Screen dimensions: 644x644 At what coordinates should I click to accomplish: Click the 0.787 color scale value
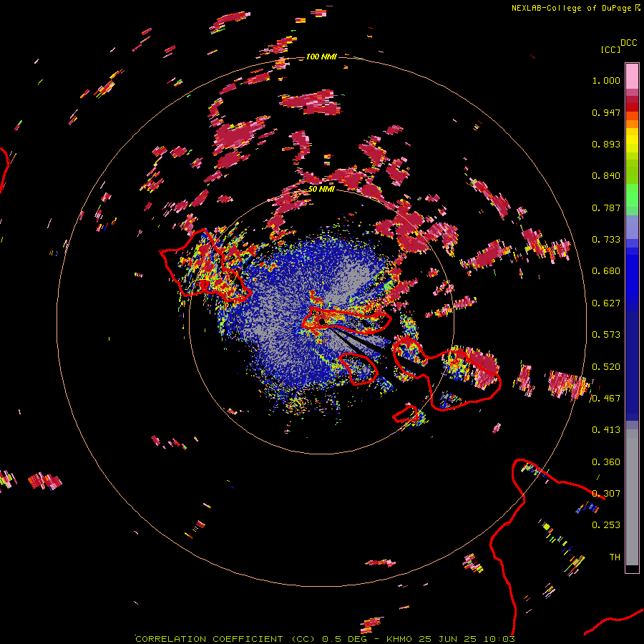tap(606, 208)
